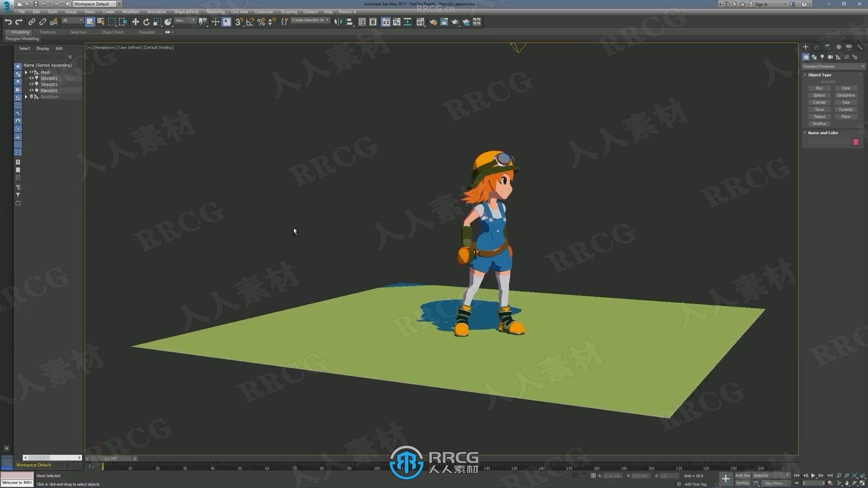This screenshot has height=488, width=868.
Task: Go to the end frame
Action: (x=830, y=475)
